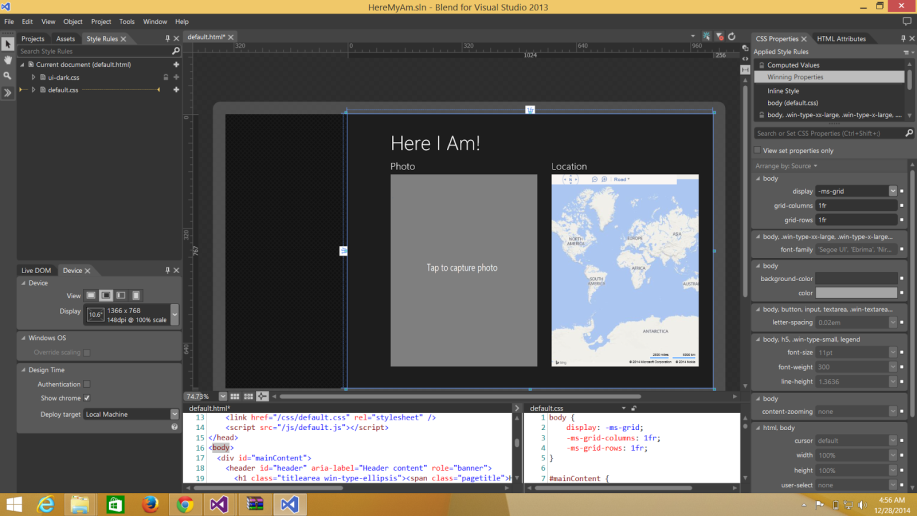The image size is (917, 516).
Task: Toggle View set properties only checkbox
Action: [x=757, y=150]
